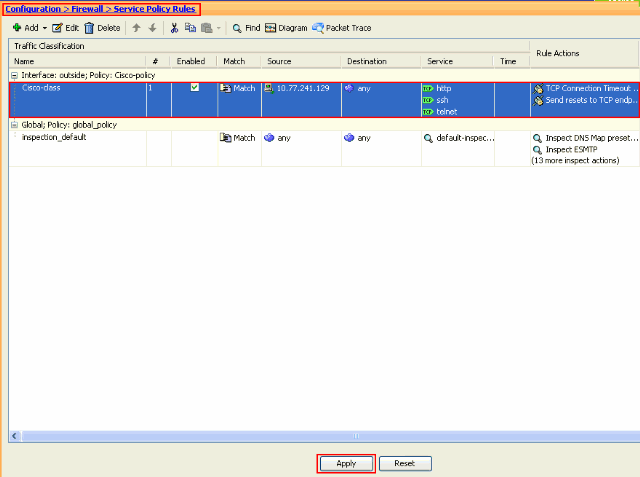Viewport: 640px width, 477px height.
Task: Click the Apply button
Action: coord(346,464)
